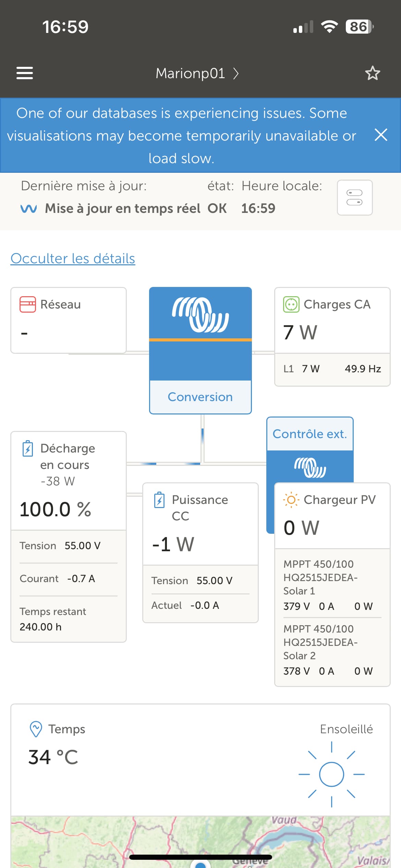Tap the sunny weather icon
Viewport: 401px width, 868px height.
tap(331, 774)
